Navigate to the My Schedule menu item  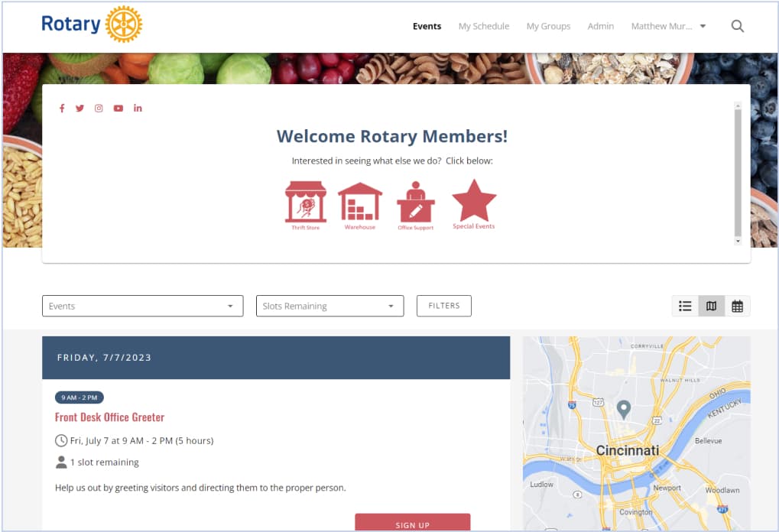[483, 25]
